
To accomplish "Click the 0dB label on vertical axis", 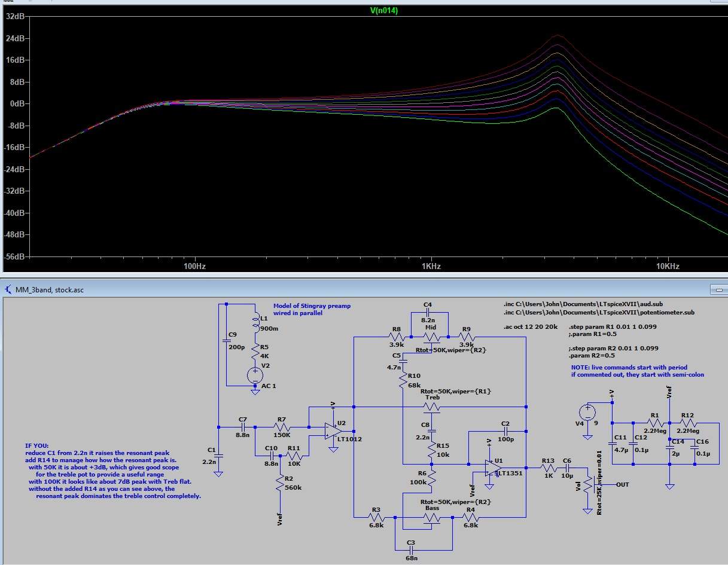I will [16, 103].
